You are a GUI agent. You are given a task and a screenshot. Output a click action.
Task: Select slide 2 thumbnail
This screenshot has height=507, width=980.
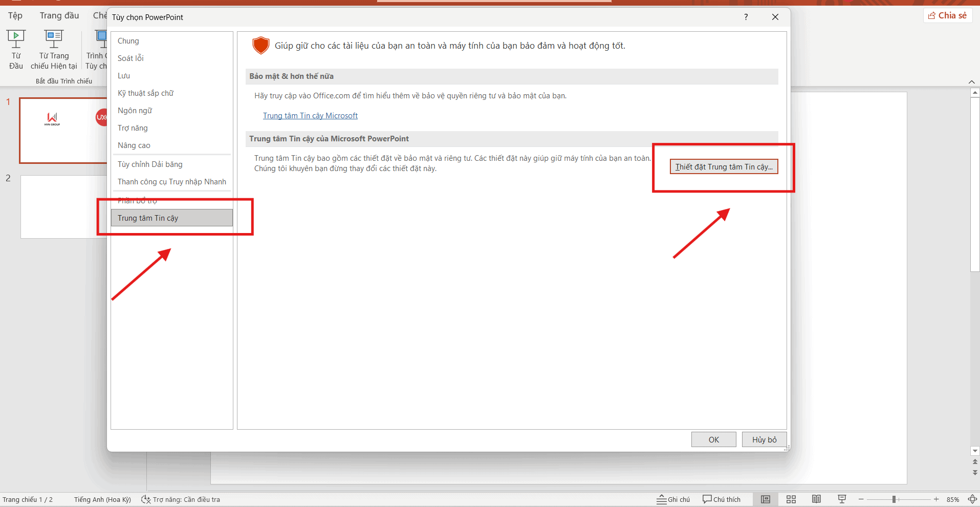tap(63, 207)
